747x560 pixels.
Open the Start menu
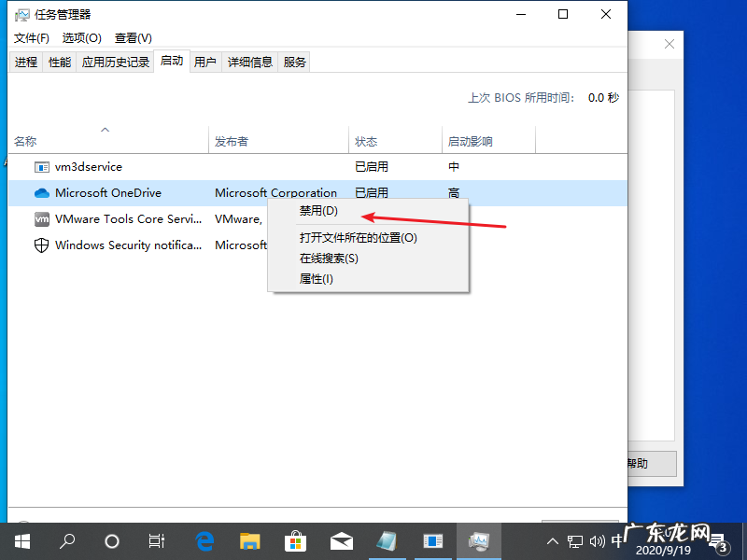[22, 540]
